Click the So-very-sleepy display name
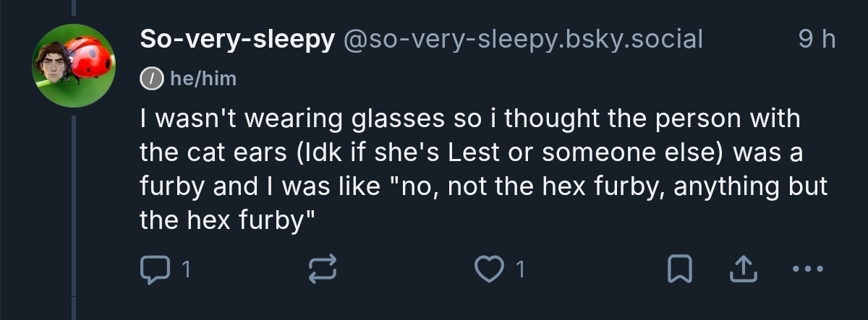The image size is (868, 320). [236, 40]
